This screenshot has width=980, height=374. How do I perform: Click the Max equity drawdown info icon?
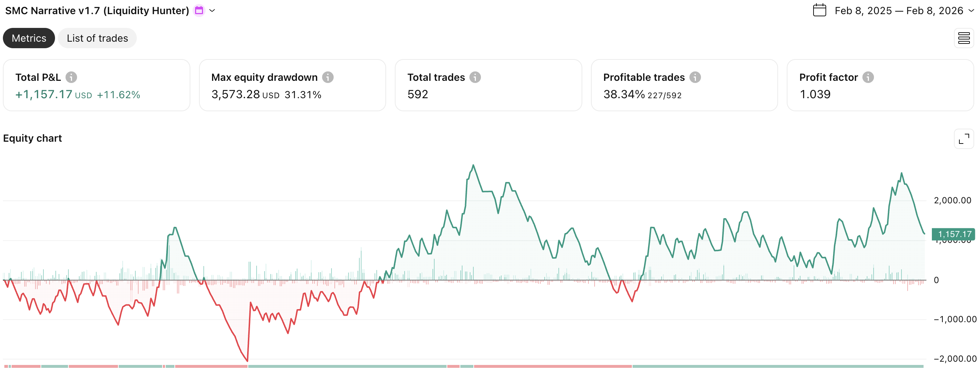[328, 77]
